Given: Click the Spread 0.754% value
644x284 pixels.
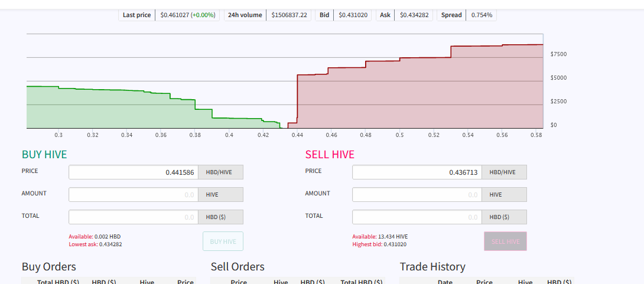Looking at the screenshot, I should tap(482, 15).
